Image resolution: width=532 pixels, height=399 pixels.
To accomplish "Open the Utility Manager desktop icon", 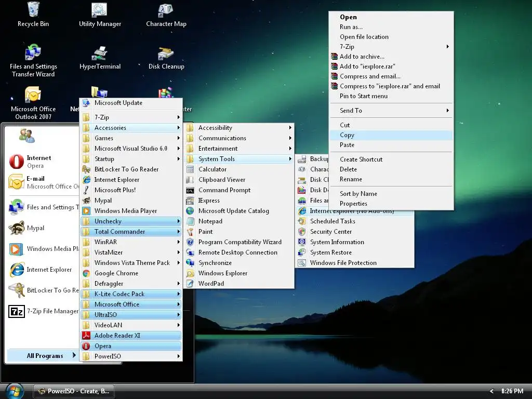I will tap(100, 15).
